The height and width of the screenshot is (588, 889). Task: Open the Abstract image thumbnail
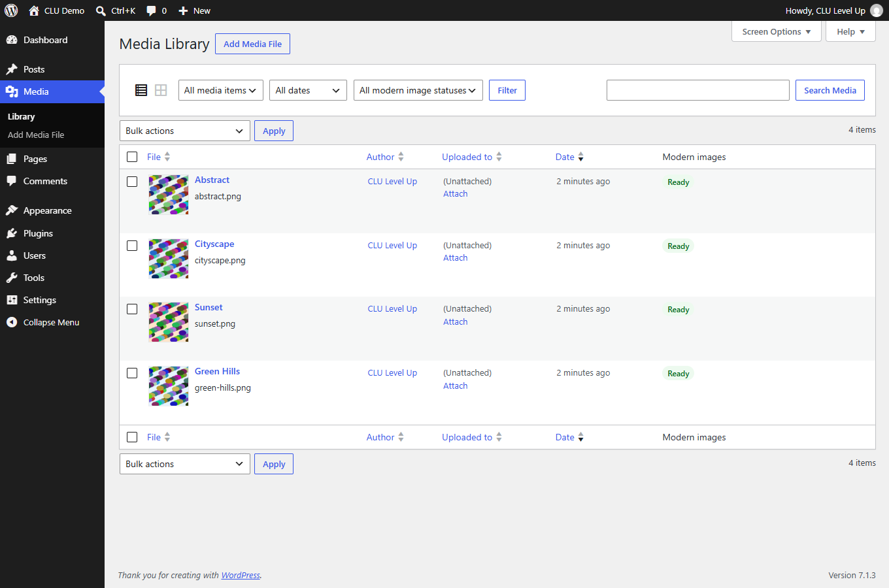tap(169, 195)
